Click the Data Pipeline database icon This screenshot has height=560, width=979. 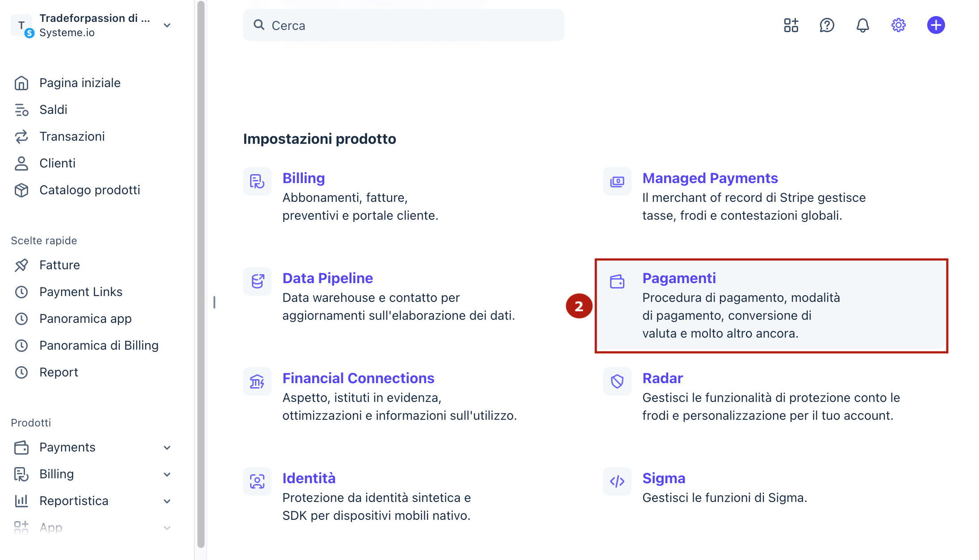257,281
